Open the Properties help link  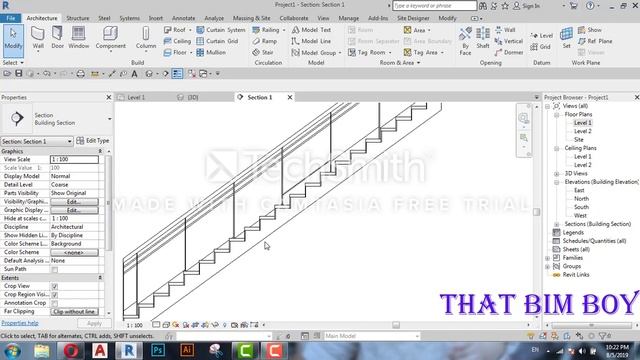click(x=20, y=323)
